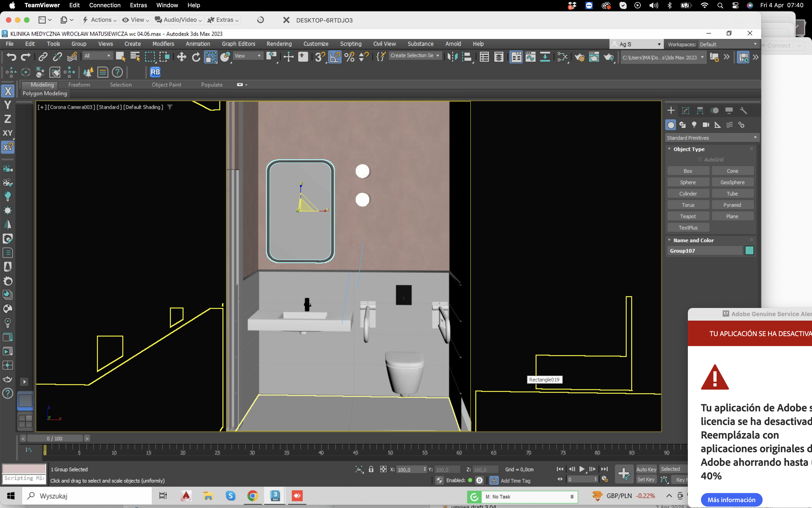This screenshot has width=812, height=508.
Task: Switch to the Freeform ribbon tab
Action: tap(79, 85)
